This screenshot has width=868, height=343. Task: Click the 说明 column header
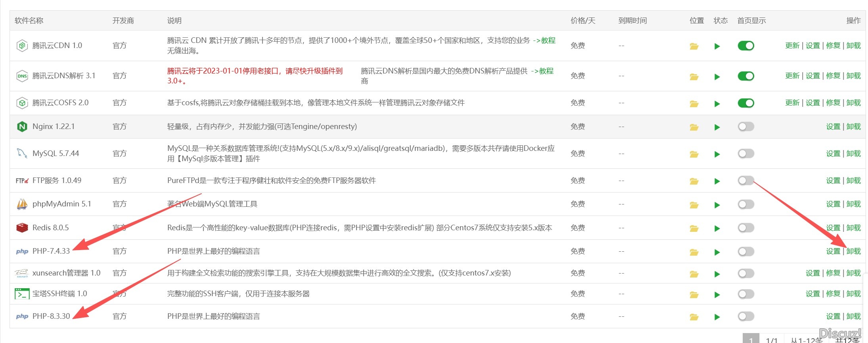point(174,21)
